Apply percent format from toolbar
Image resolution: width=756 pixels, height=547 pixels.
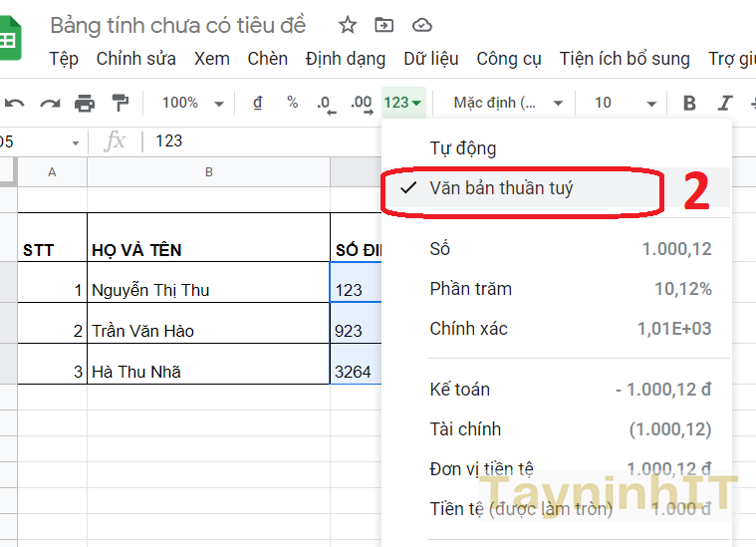(292, 103)
